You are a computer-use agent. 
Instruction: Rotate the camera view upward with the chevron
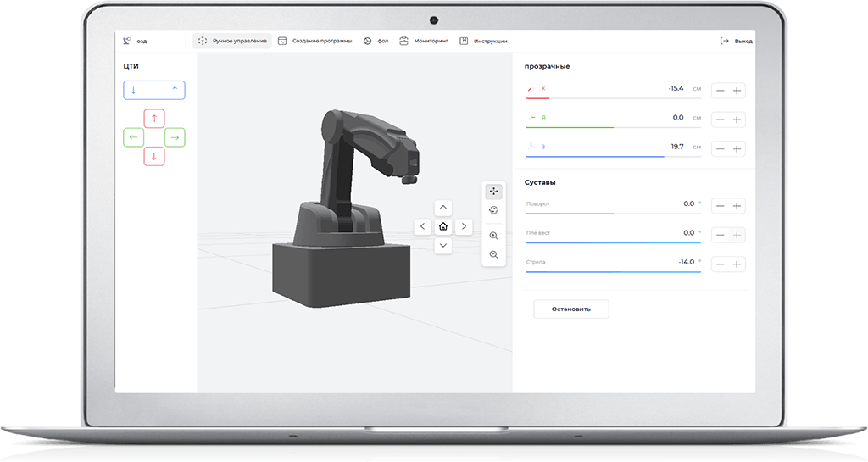pos(443,208)
